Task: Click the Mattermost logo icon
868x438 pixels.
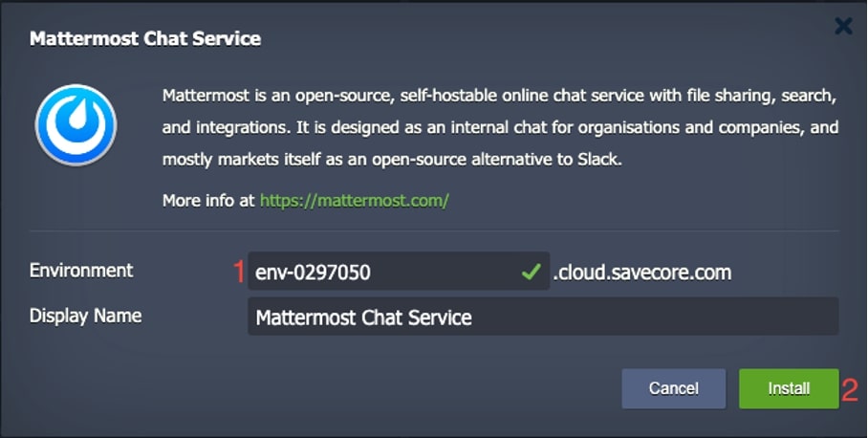Action: [x=76, y=125]
